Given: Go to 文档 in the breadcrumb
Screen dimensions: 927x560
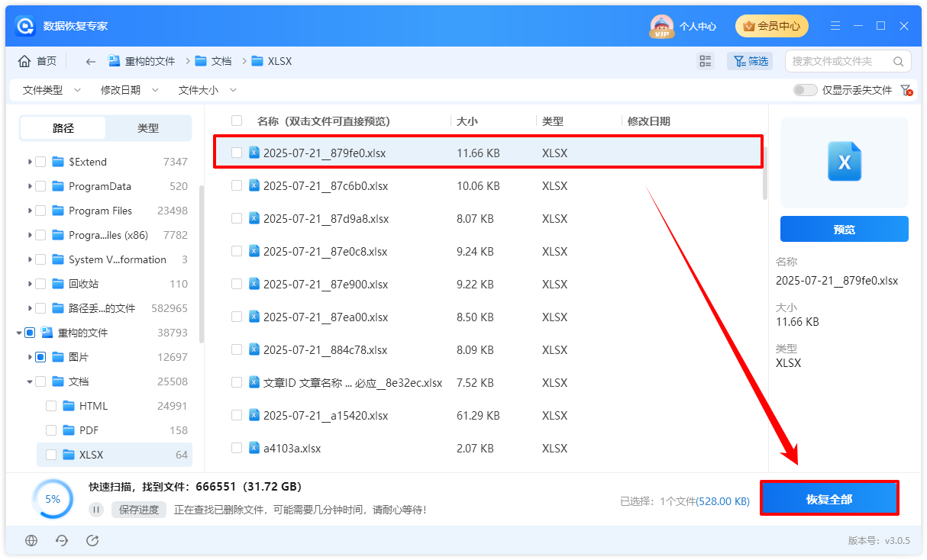Looking at the screenshot, I should [x=213, y=61].
